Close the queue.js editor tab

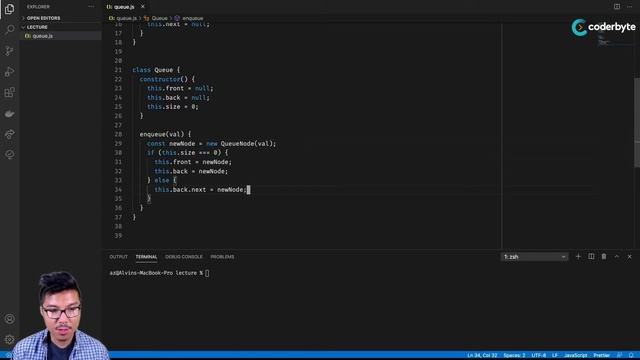pyautogui.click(x=142, y=7)
